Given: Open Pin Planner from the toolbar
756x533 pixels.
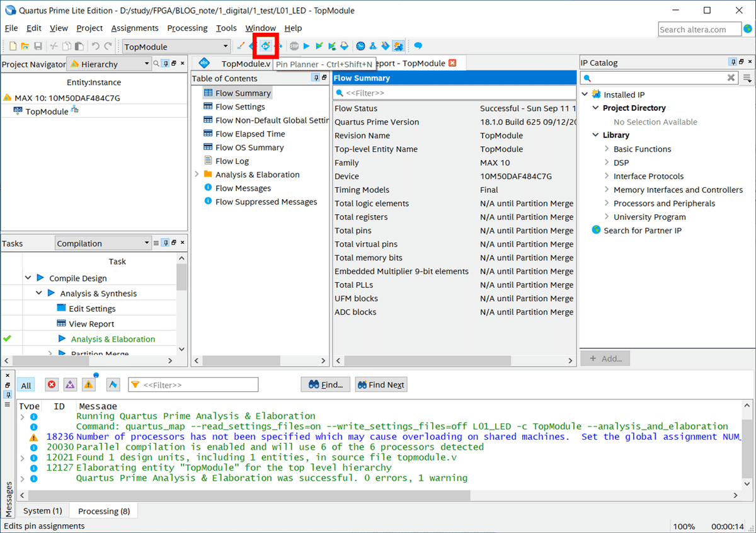Looking at the screenshot, I should pos(266,46).
